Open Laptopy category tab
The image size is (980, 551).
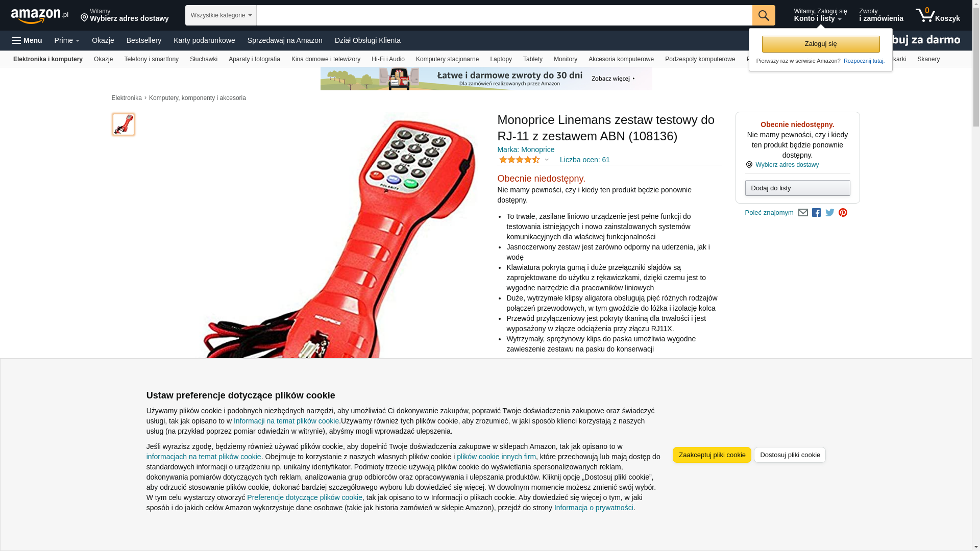[501, 59]
